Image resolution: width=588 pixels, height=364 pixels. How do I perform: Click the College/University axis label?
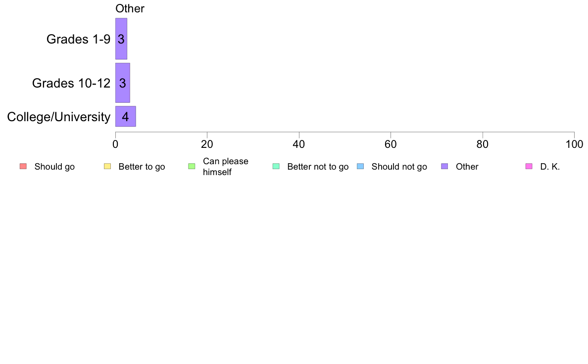(59, 117)
